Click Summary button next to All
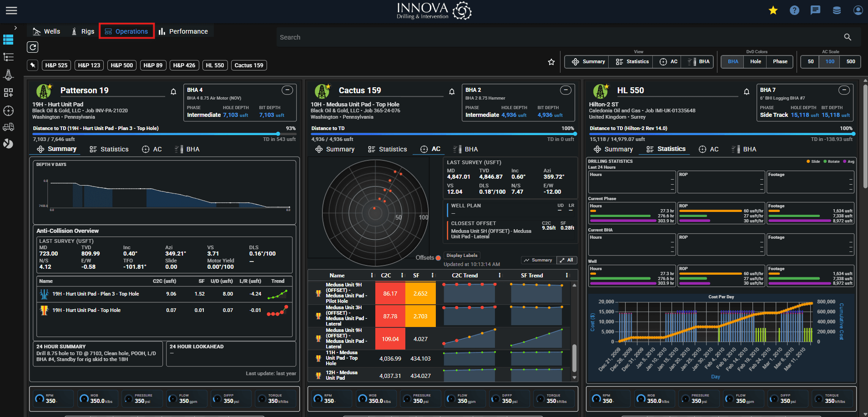This screenshot has height=417, width=868. pyautogui.click(x=538, y=260)
